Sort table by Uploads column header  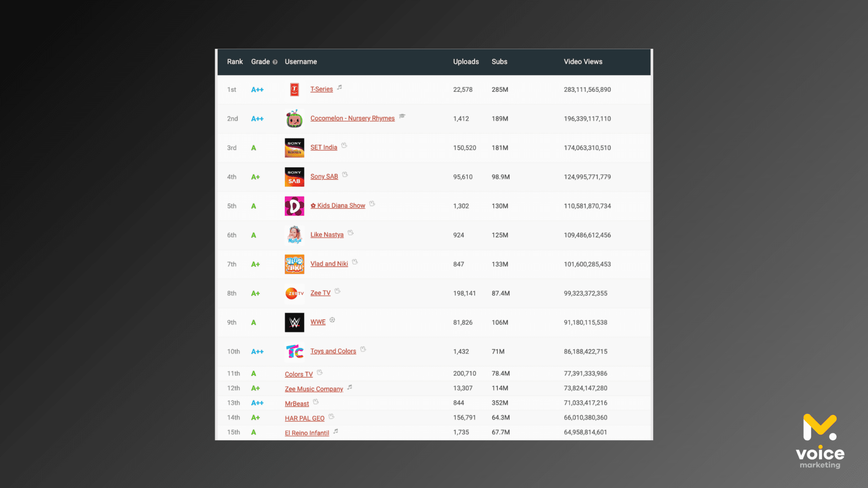tap(465, 62)
